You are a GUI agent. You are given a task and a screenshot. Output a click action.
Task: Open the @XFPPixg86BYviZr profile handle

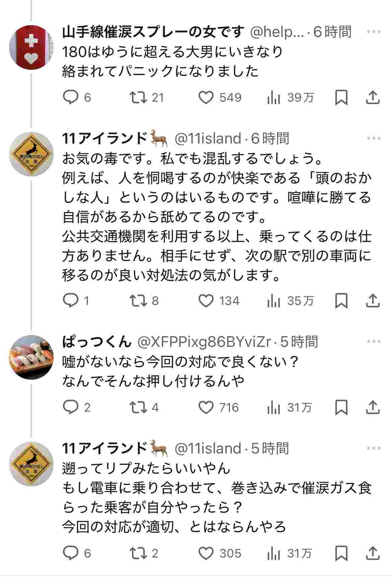click(204, 342)
